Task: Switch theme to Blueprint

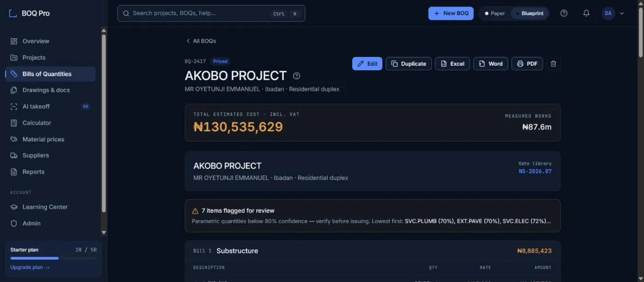Action: (529, 13)
